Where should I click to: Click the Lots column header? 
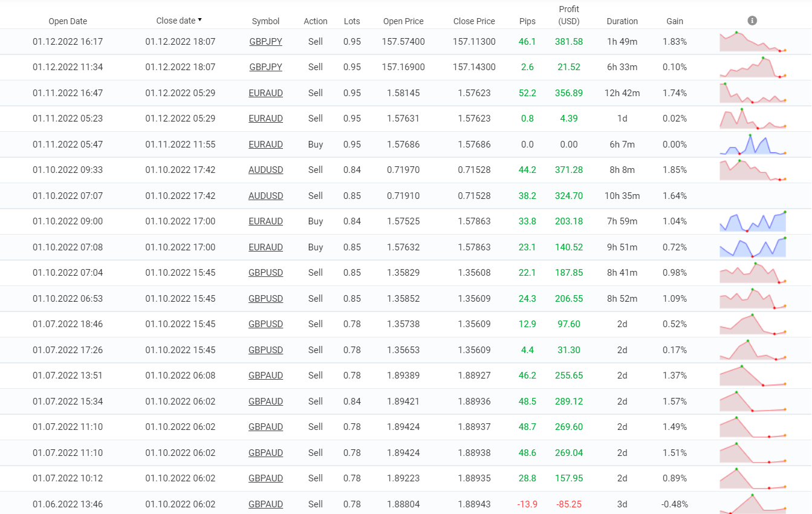tap(351, 21)
